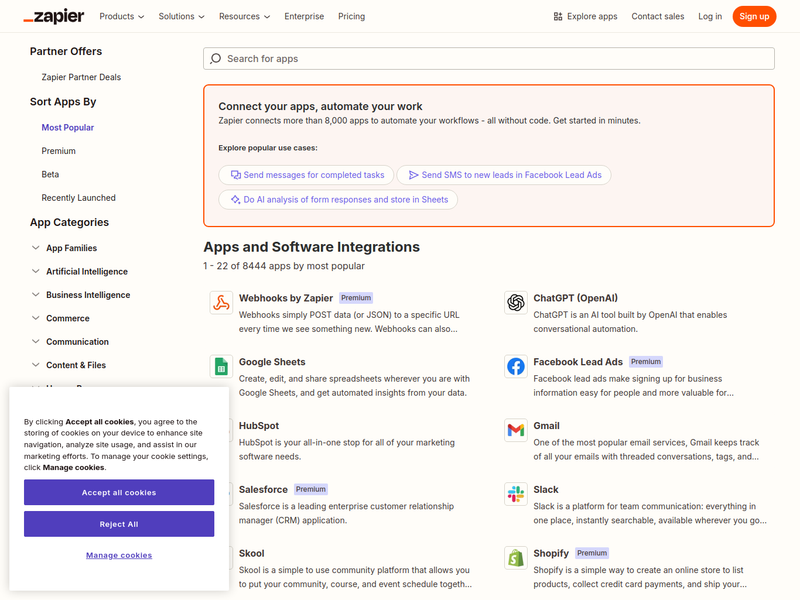Viewport: 800px width, 600px height.
Task: Click the Zapier logo
Action: (x=54, y=16)
